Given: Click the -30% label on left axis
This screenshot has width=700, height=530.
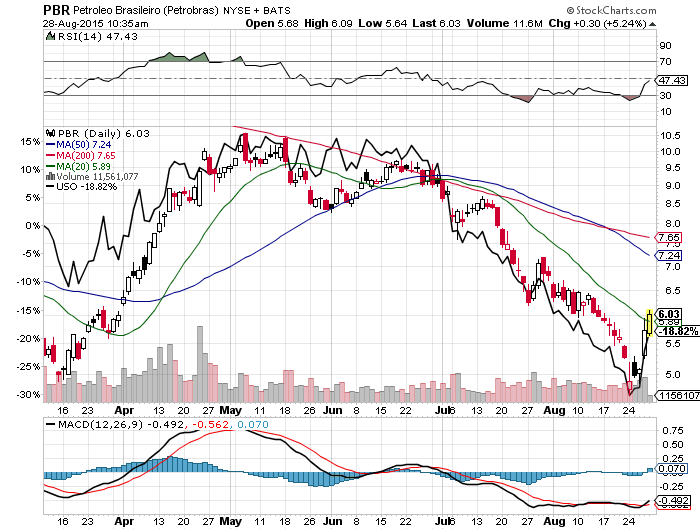Looking at the screenshot, I should (28, 395).
